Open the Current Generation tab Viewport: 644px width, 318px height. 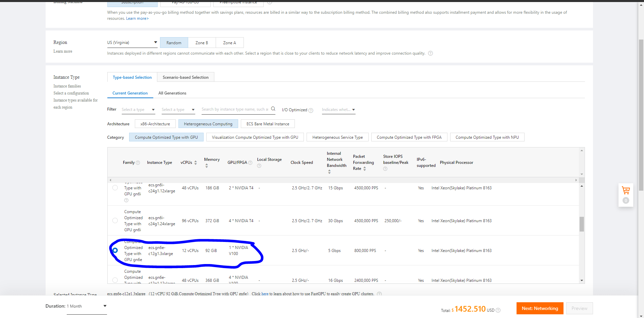pos(130,93)
